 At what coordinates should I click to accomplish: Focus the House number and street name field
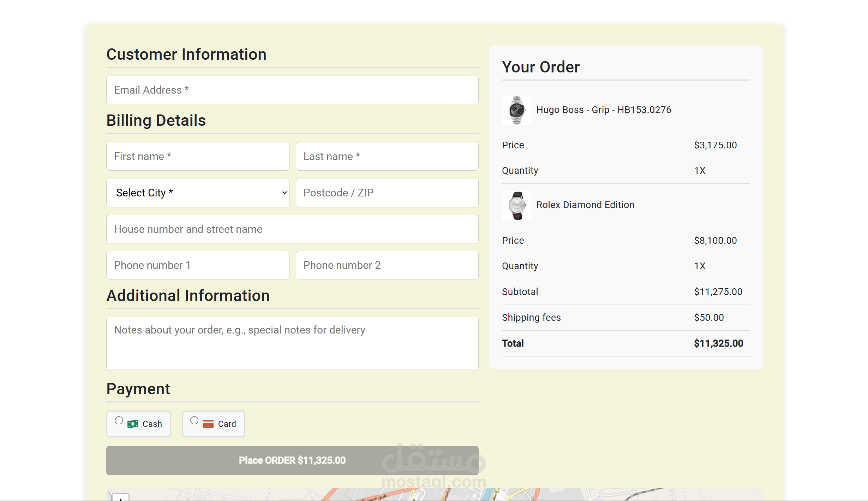click(292, 229)
